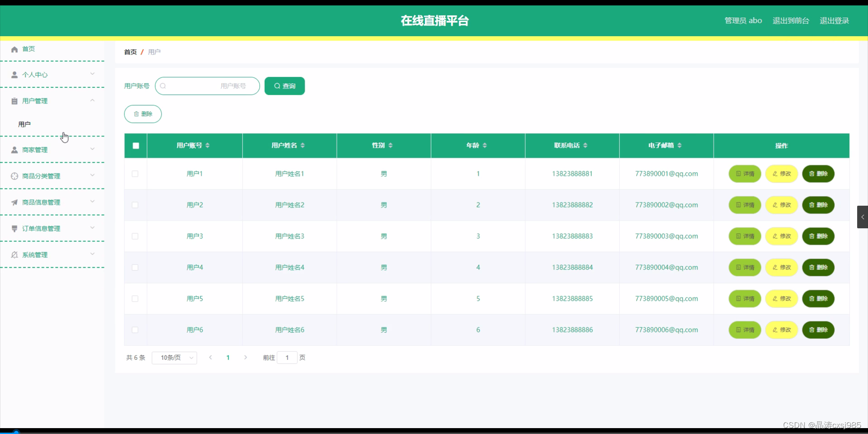The height and width of the screenshot is (434, 868).
Task: Collapse 用户管理 chevron
Action: point(92,100)
